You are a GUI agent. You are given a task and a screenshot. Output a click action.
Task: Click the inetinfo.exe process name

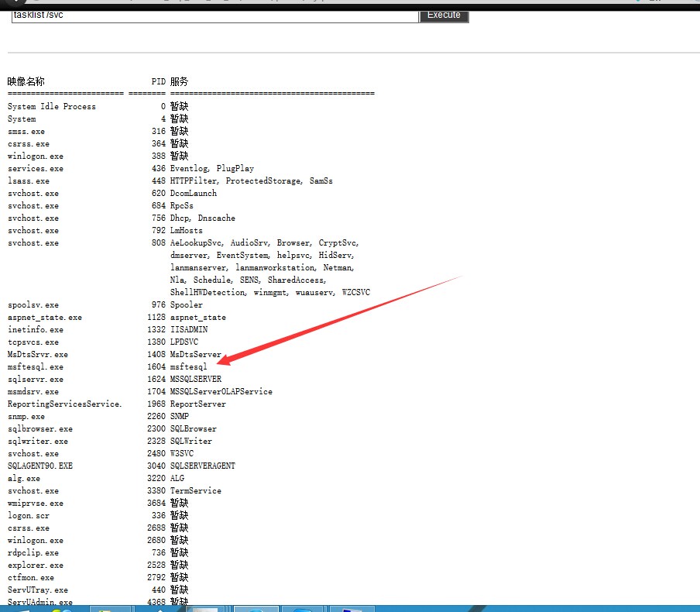(x=36, y=330)
